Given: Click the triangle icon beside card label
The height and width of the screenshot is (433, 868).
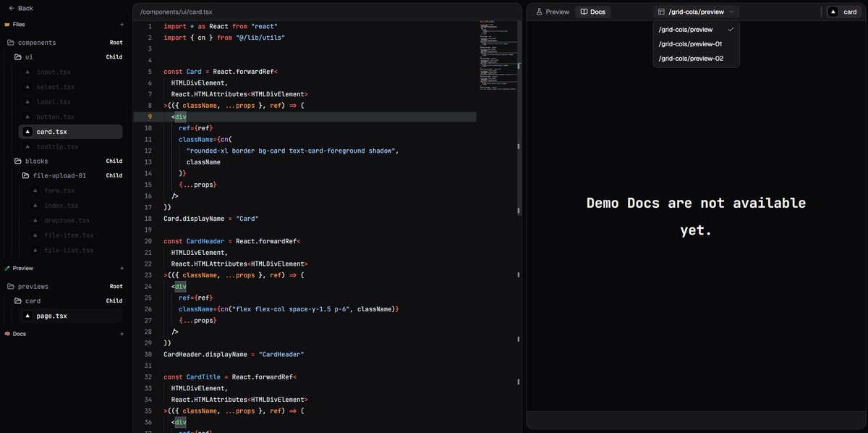Looking at the screenshot, I should point(833,12).
